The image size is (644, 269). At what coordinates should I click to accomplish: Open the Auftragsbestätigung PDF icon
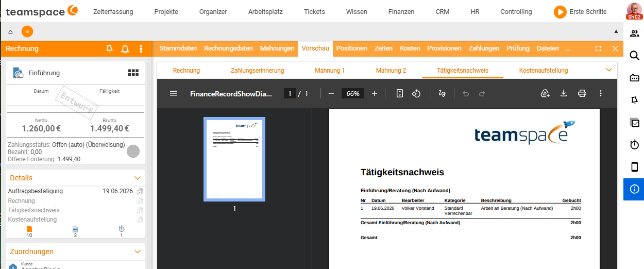point(140,191)
